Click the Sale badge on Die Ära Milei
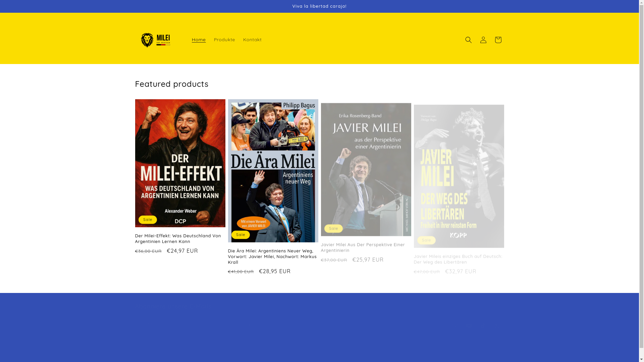 point(240,235)
